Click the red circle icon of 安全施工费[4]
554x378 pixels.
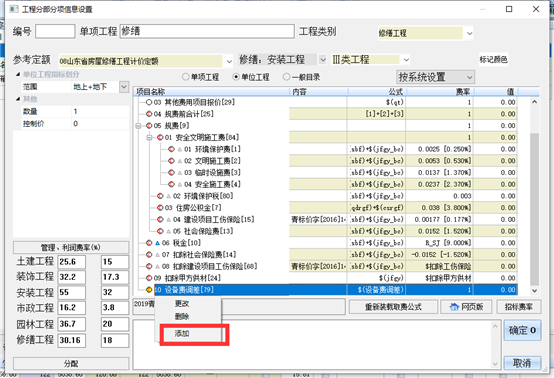171,184
